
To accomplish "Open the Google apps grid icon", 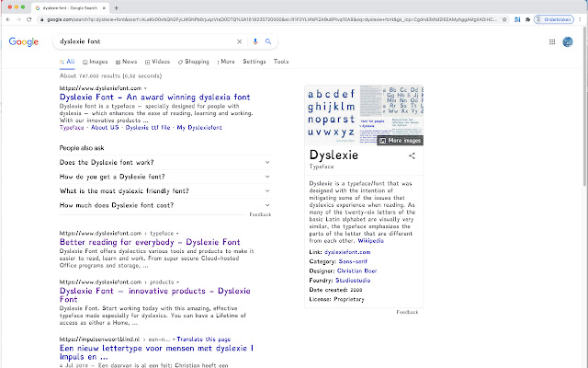I will pos(552,41).
